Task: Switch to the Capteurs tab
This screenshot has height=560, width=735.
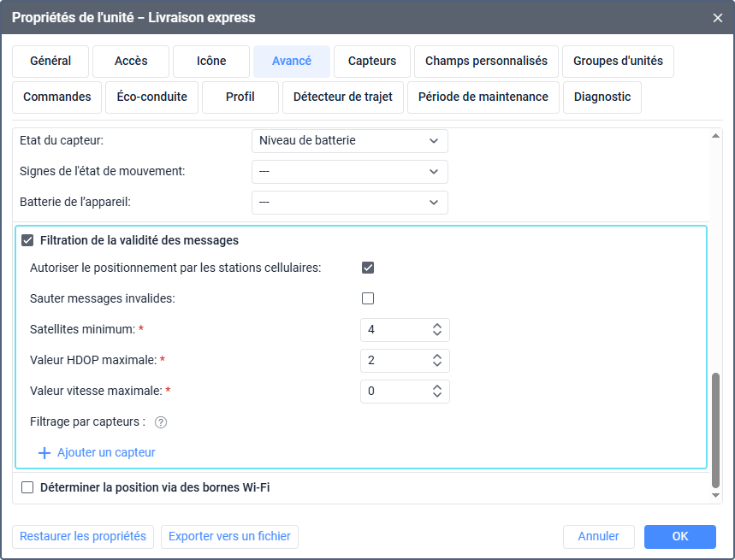Action: point(372,61)
